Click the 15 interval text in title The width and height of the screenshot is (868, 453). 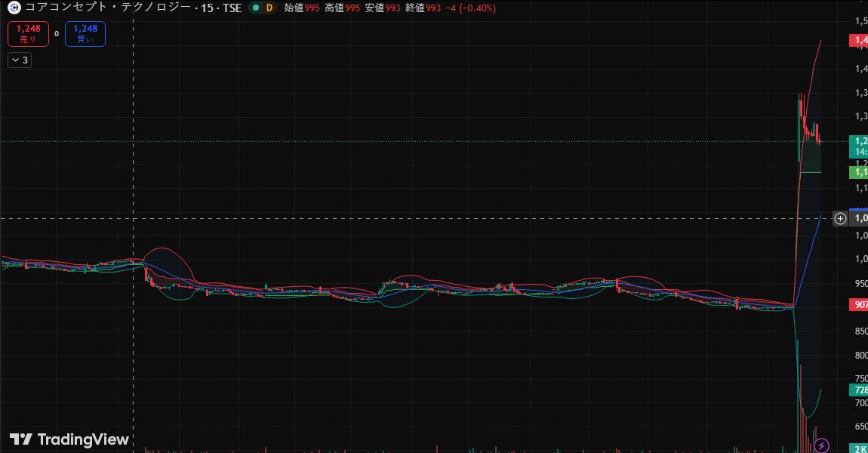tap(207, 8)
